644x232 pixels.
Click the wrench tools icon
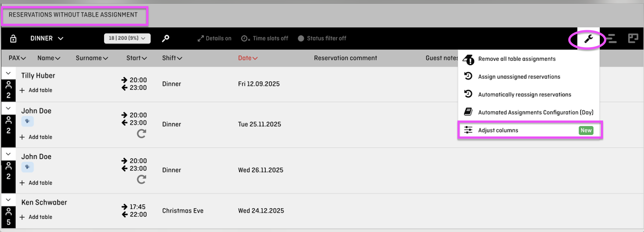click(x=588, y=39)
